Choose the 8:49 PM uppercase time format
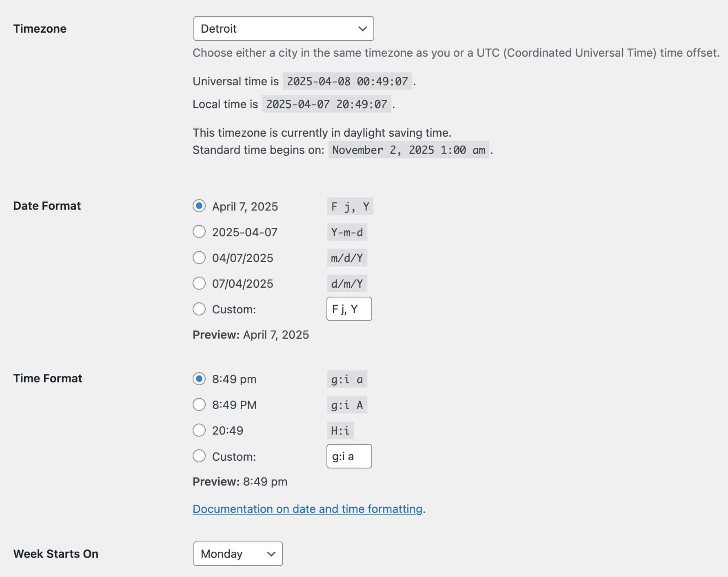 (x=199, y=404)
